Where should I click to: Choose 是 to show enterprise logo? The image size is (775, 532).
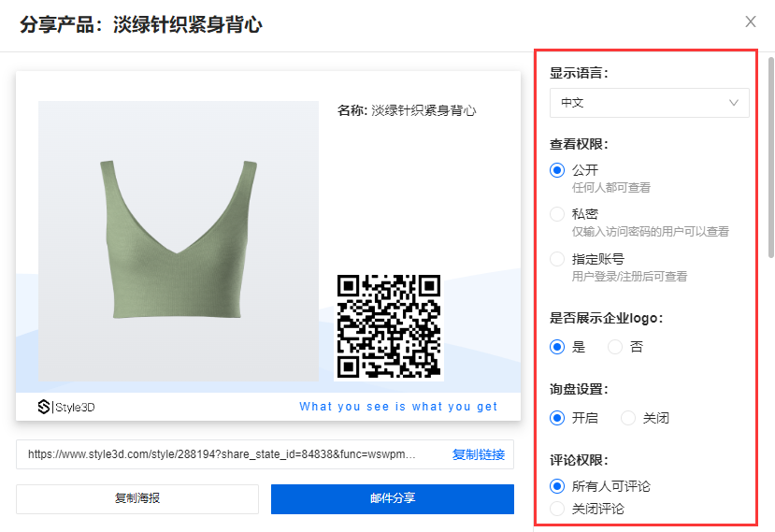pyautogui.click(x=558, y=347)
